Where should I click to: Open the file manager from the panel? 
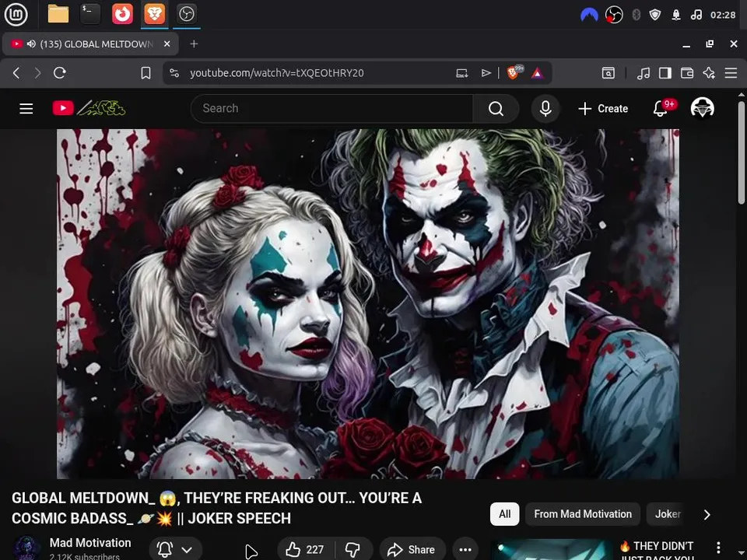point(58,14)
